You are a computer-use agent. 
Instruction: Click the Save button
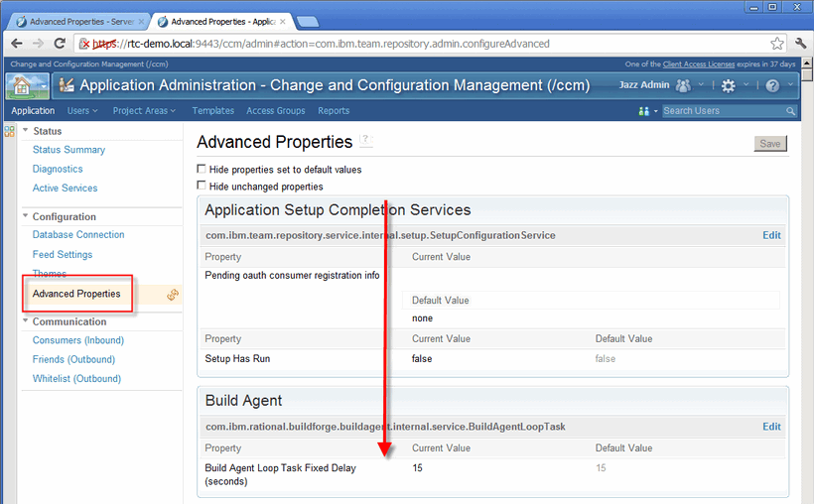[x=770, y=144]
